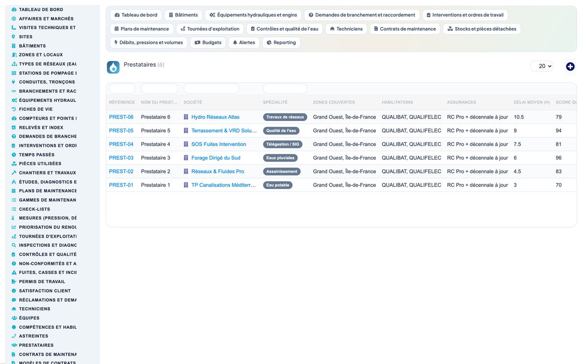This screenshot has width=588, height=364.
Task: Click the Société column filter field
Action: 211,89
